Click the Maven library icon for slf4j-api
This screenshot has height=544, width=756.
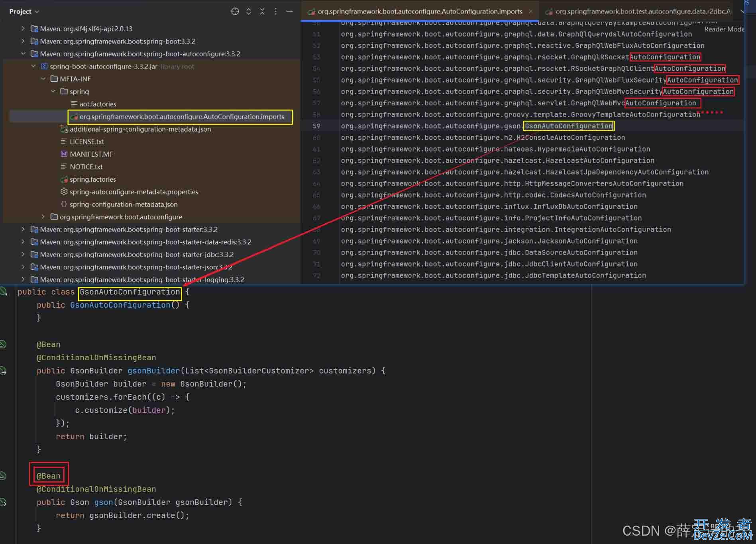pos(34,29)
